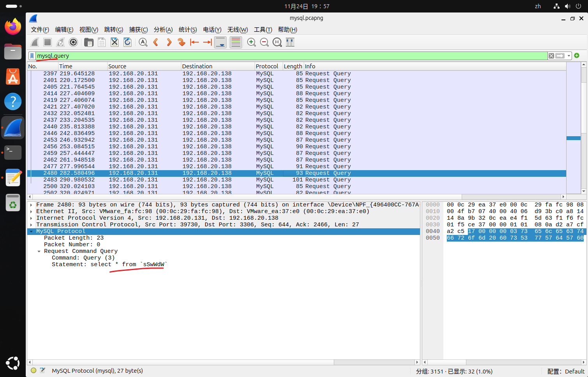Sort packets by Destination column
The image size is (588, 377).
click(218, 66)
